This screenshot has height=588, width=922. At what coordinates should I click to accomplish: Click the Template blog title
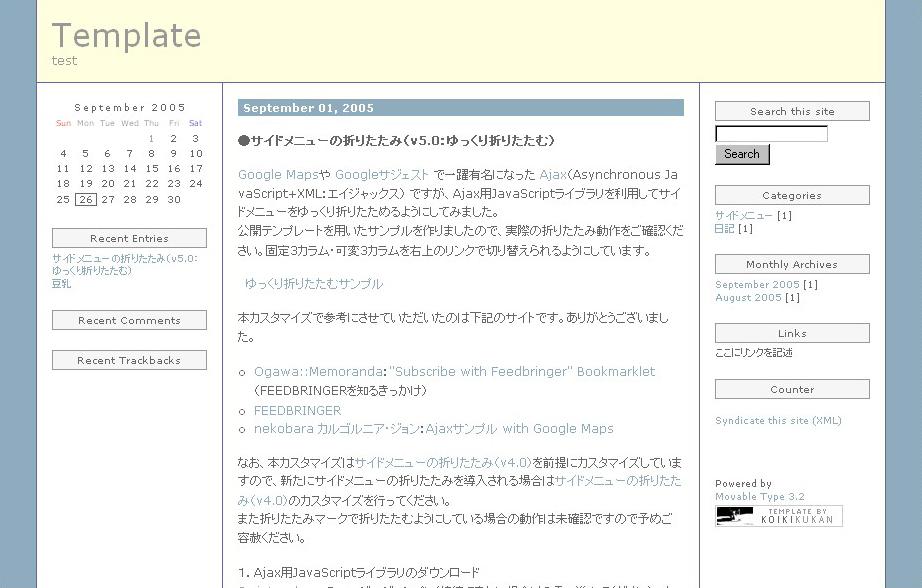127,36
